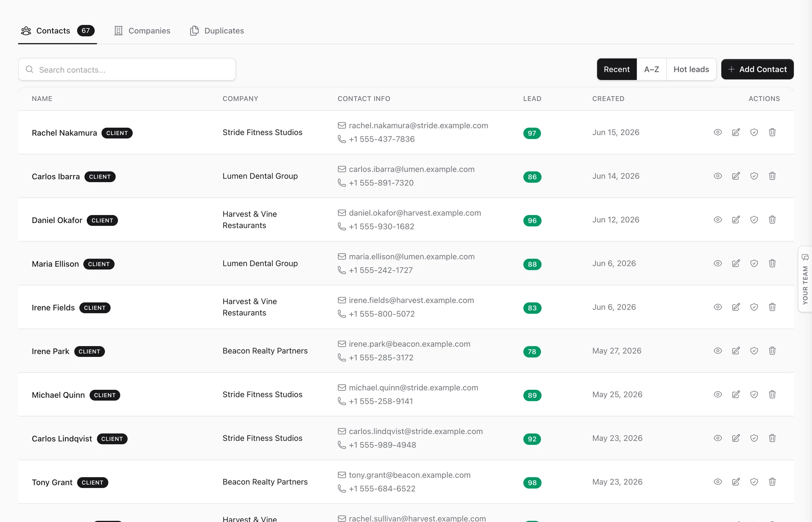
Task: Edit Irene Fields' contact
Action: tap(736, 307)
